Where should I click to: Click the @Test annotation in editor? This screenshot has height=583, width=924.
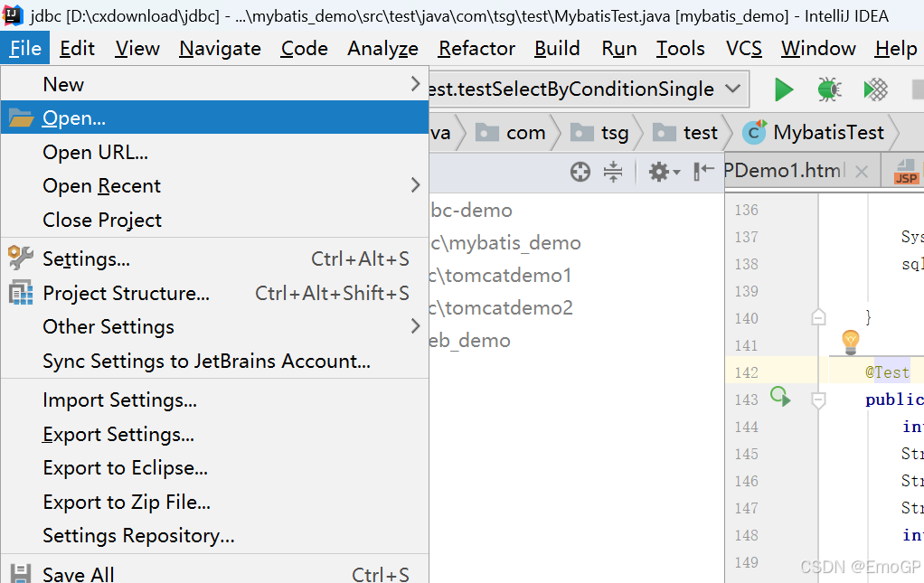[x=888, y=372]
